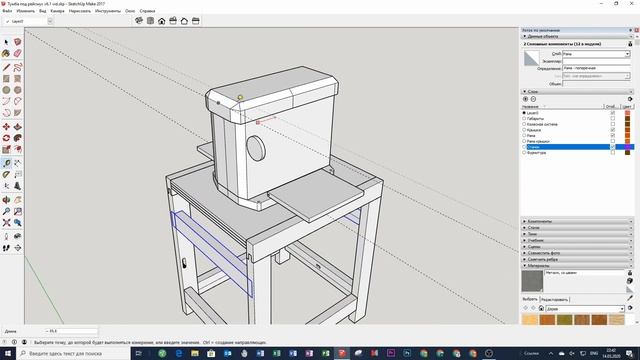Pick the Circle tool
The image size is (640, 360).
6,90
